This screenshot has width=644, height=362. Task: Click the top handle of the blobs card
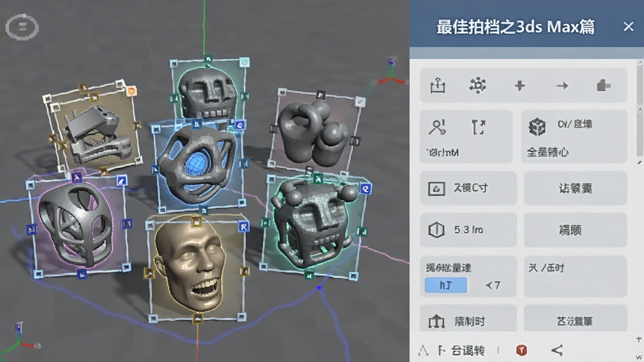(x=320, y=95)
